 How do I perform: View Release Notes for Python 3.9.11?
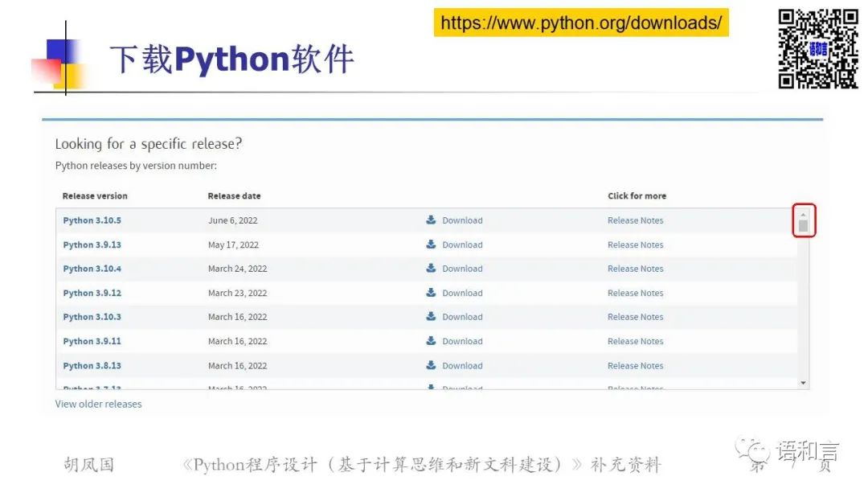tap(636, 341)
